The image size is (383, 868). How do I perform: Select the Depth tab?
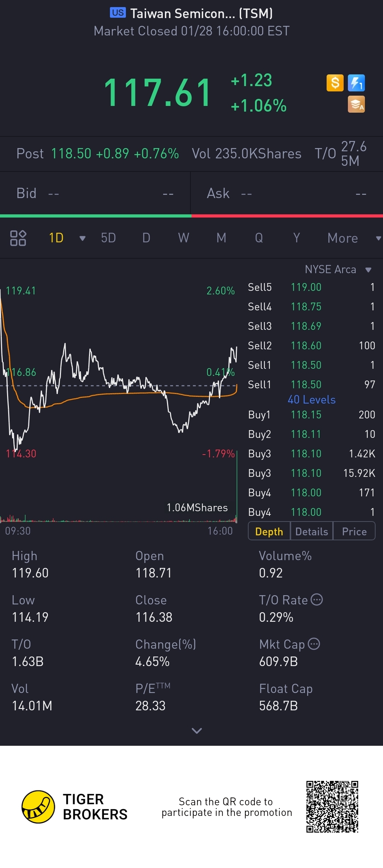269,531
